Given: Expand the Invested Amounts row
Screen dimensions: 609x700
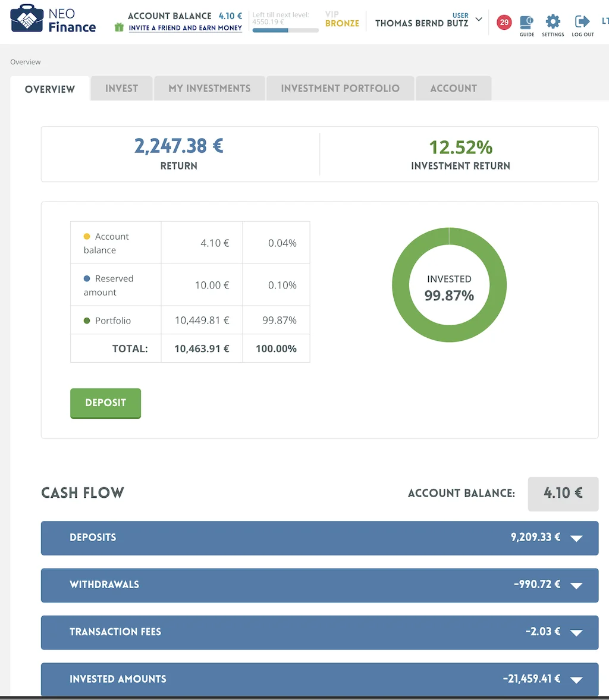Looking at the screenshot, I should (576, 680).
